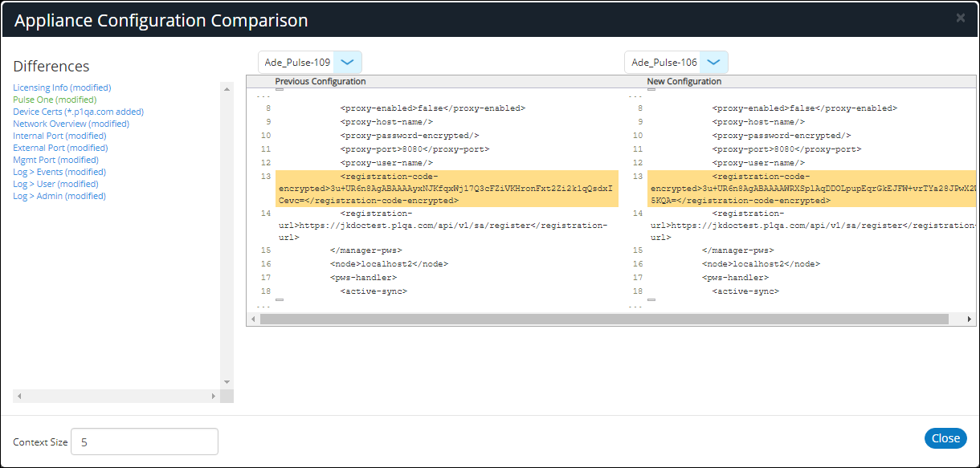This screenshot has height=468, width=980.
Task: Close the comparison dialog with the X icon
Action: [961, 18]
